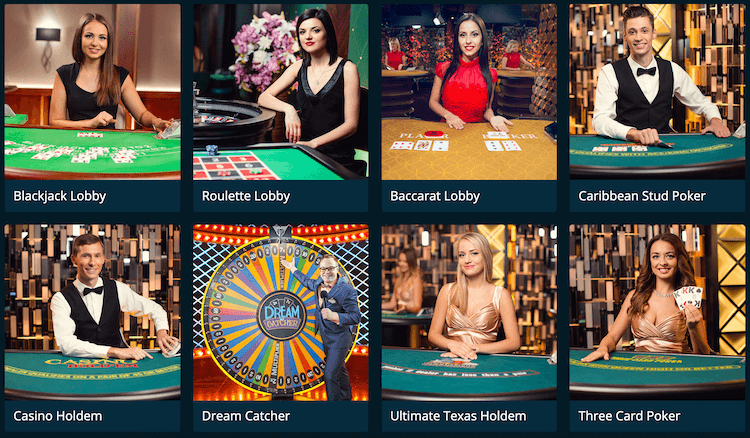The width and height of the screenshot is (750, 438).
Task: Open the Blackjack Lobby game thumbnail
Action: [92, 92]
